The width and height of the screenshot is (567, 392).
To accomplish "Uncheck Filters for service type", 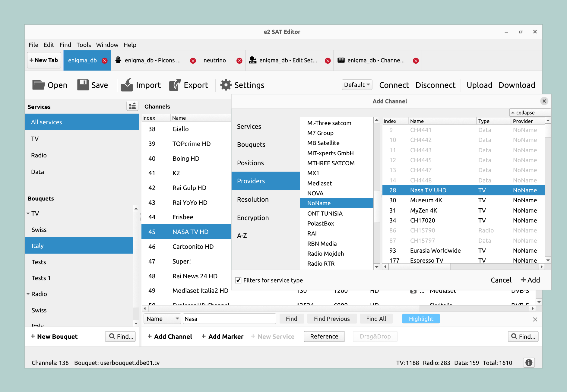I will [238, 280].
